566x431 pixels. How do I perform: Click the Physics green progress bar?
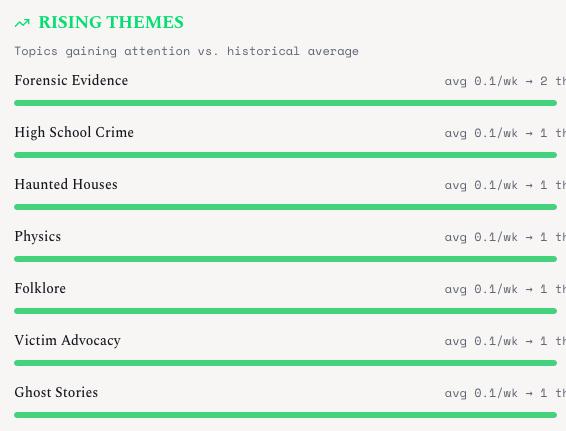pos(286,259)
